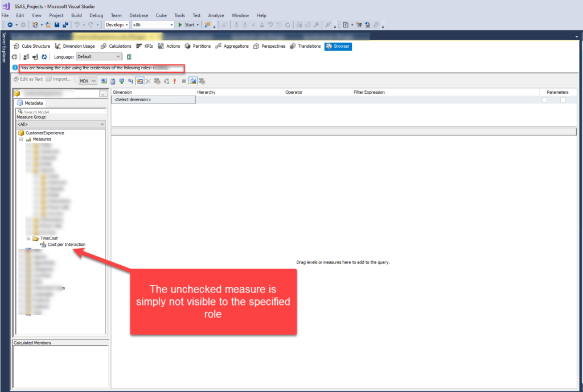Click the Refresh Metadata icon right of MDX
Image resolution: width=583 pixels, height=392 pixels.
coord(104,81)
